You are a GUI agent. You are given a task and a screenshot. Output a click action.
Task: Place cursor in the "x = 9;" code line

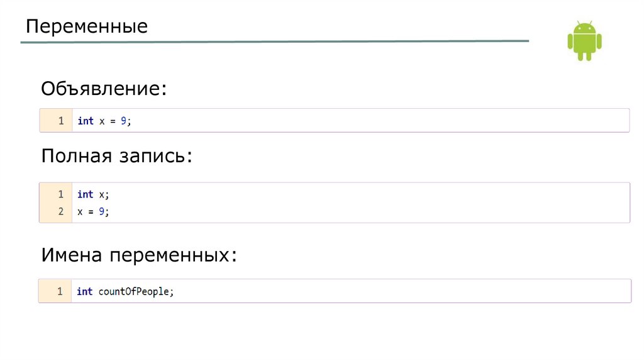(93, 212)
